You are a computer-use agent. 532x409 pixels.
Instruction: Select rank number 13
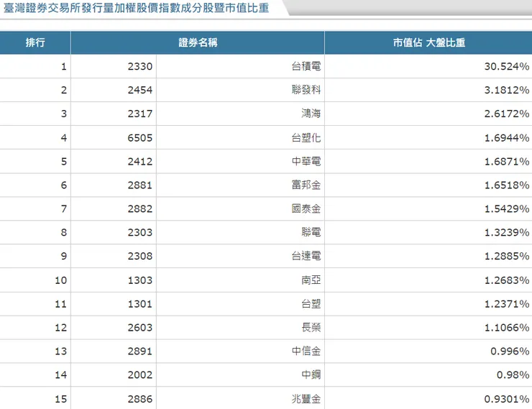(60, 351)
